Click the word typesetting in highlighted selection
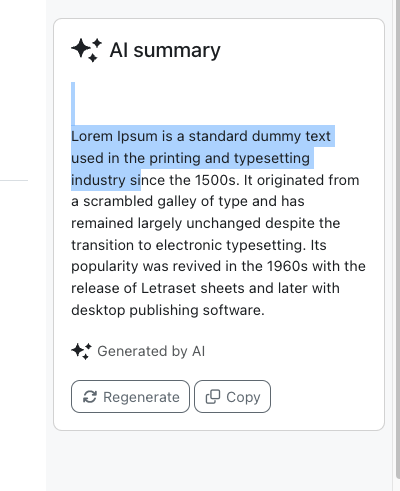400x491 pixels. (x=272, y=158)
